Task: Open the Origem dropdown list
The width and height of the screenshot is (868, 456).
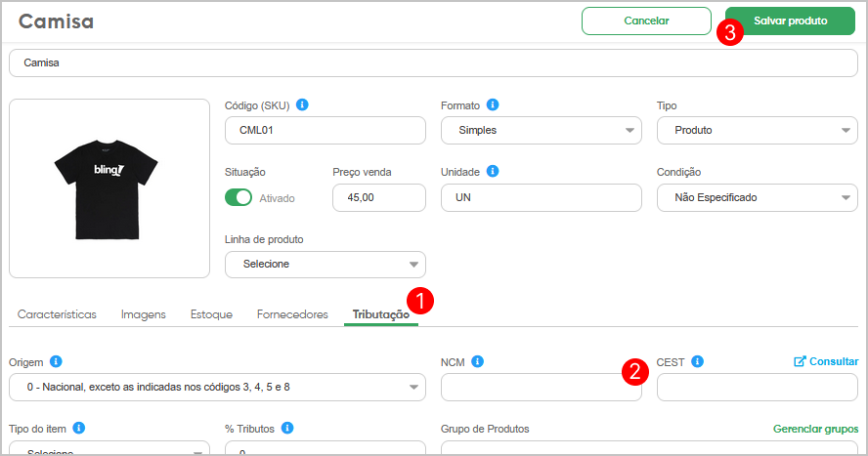Action: pyautogui.click(x=217, y=387)
